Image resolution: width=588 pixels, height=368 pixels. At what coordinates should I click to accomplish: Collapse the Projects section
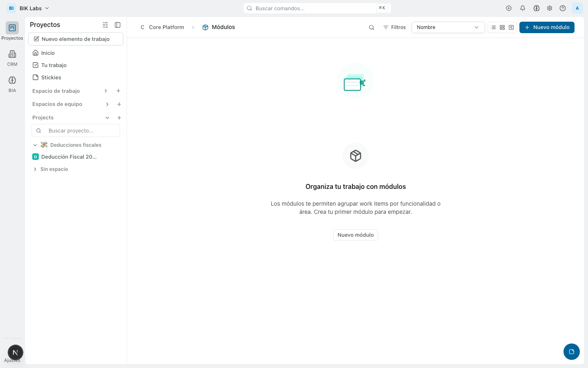107,117
